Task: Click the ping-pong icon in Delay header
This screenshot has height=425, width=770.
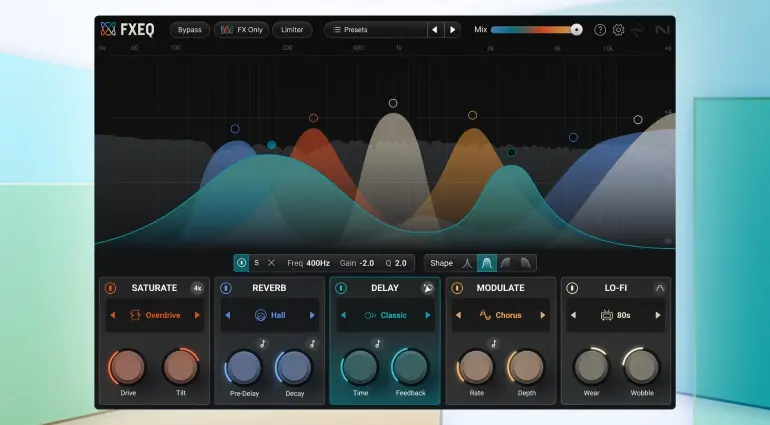Action: [428, 288]
